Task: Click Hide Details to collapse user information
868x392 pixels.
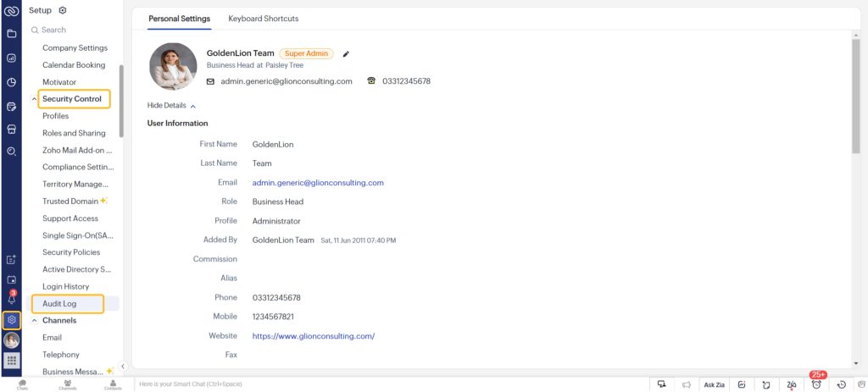Action: 171,105
